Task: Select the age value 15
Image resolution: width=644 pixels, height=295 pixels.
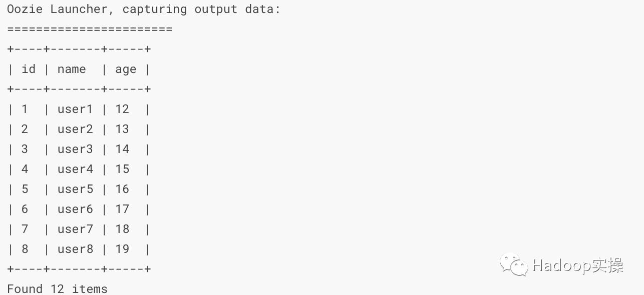Action: [x=122, y=169]
